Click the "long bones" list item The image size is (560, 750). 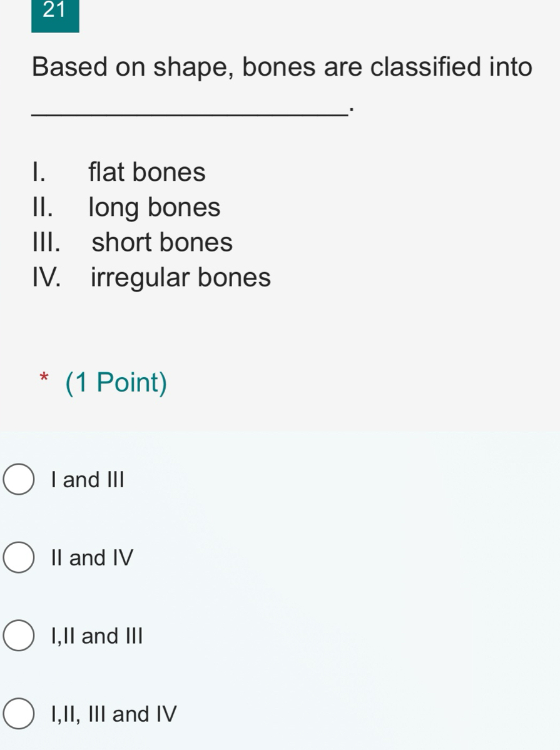pyautogui.click(x=154, y=206)
